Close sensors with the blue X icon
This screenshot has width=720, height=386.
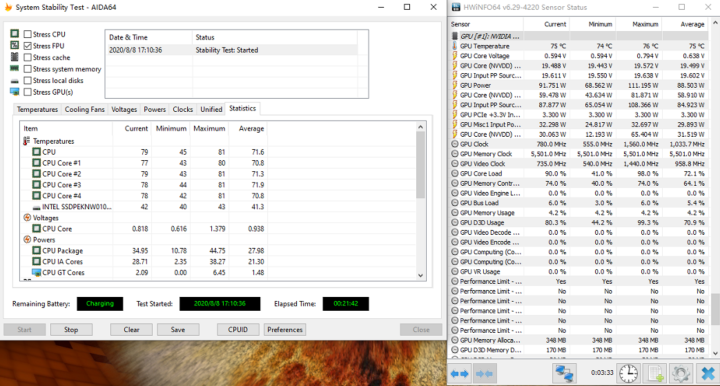pos(708,373)
